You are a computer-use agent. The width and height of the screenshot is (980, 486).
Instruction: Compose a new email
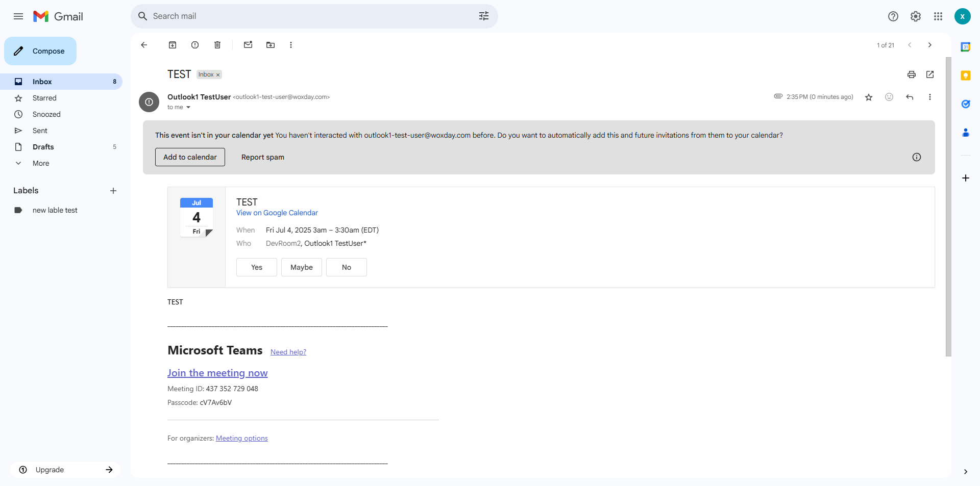point(40,51)
